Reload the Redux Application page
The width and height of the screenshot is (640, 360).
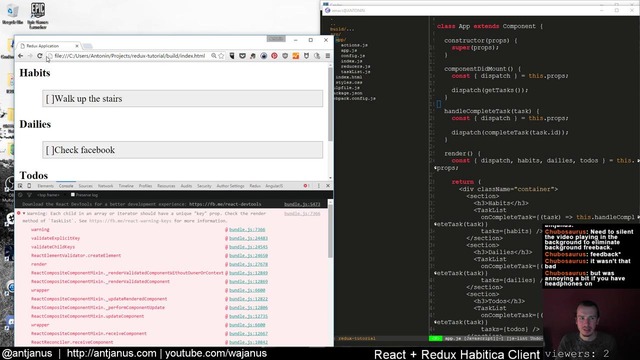(40, 56)
